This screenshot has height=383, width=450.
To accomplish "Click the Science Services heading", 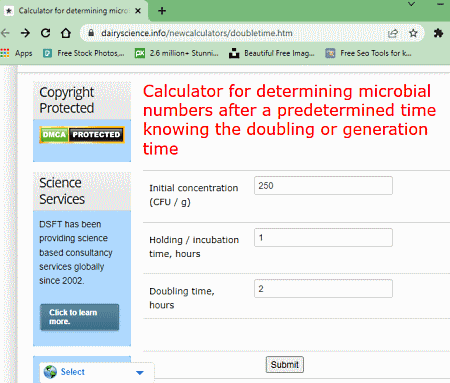I will point(62,191).
